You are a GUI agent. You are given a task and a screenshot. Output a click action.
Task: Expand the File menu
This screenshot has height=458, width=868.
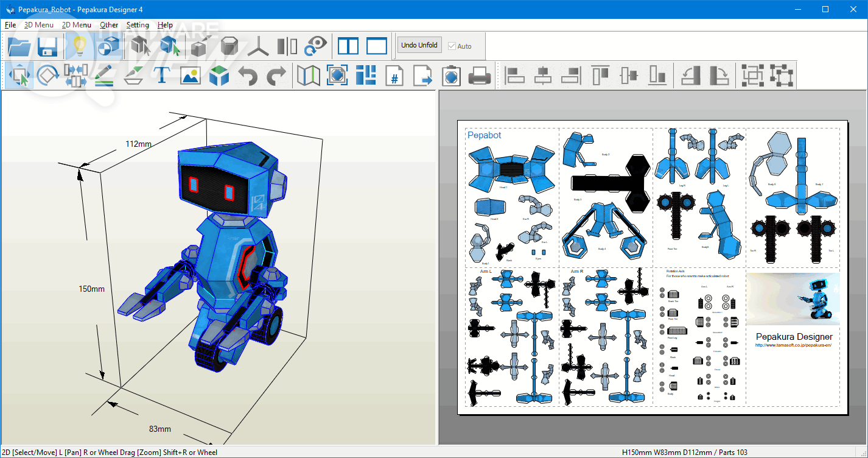point(10,25)
